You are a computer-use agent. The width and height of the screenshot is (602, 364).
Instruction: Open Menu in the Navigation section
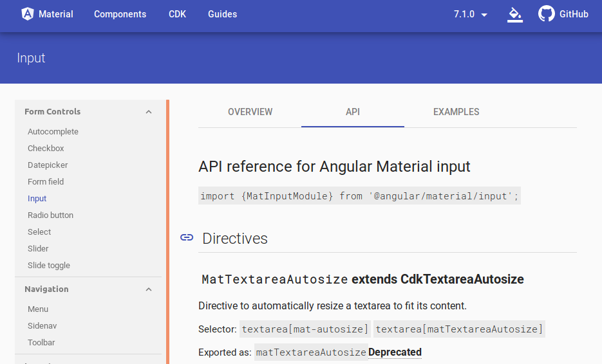(38, 309)
